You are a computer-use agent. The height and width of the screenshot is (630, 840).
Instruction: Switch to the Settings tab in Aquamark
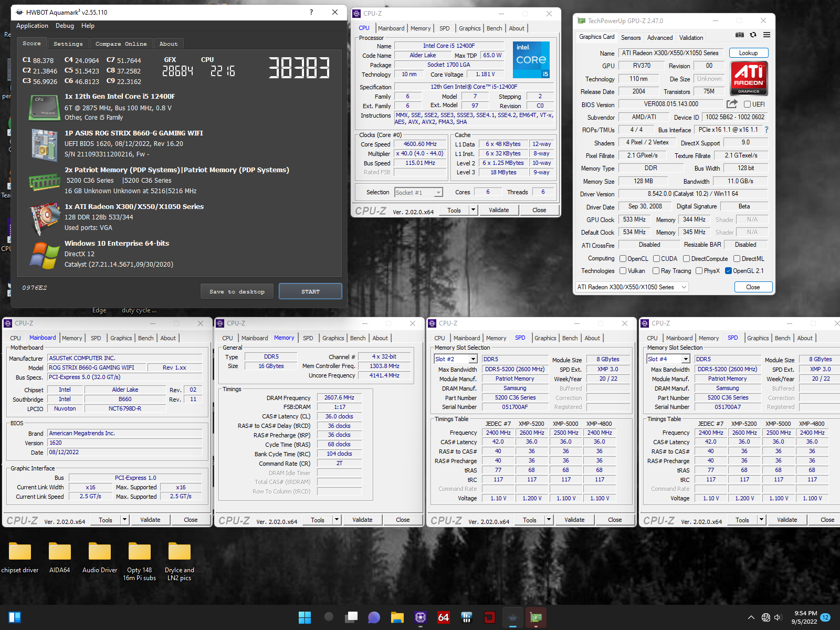[x=68, y=44]
